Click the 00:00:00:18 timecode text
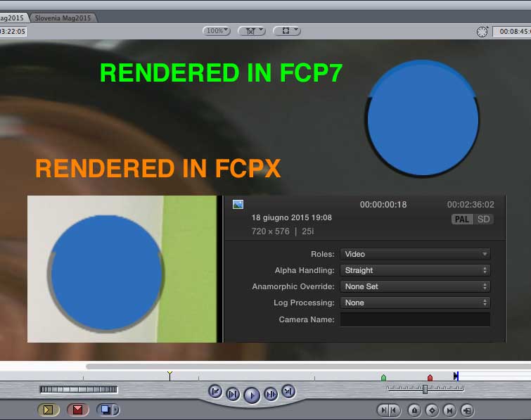 383,205
